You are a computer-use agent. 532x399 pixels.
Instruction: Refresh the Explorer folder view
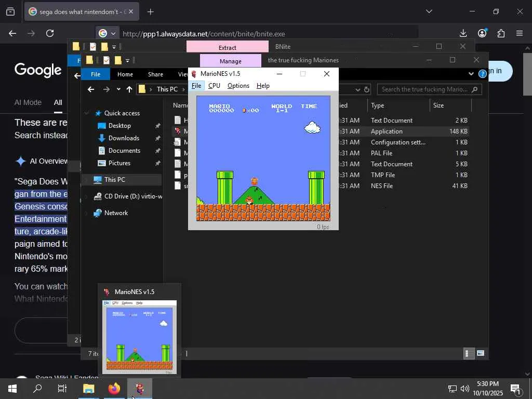click(x=366, y=89)
